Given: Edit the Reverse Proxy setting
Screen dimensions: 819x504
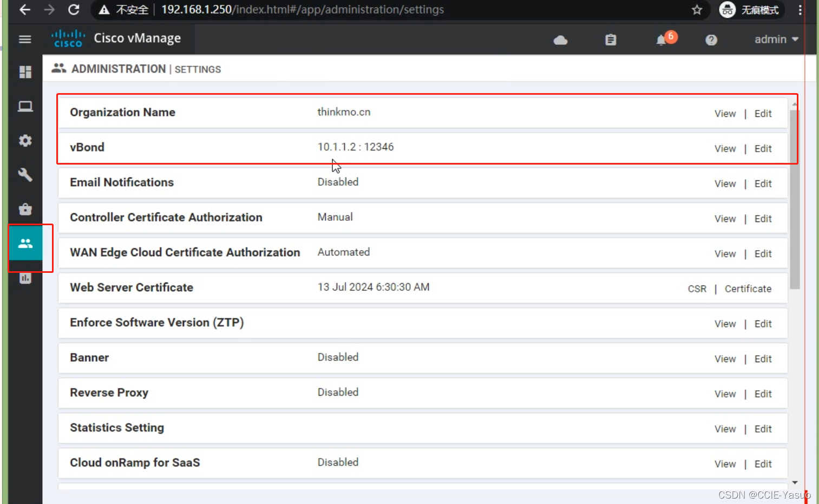Looking at the screenshot, I should [763, 394].
